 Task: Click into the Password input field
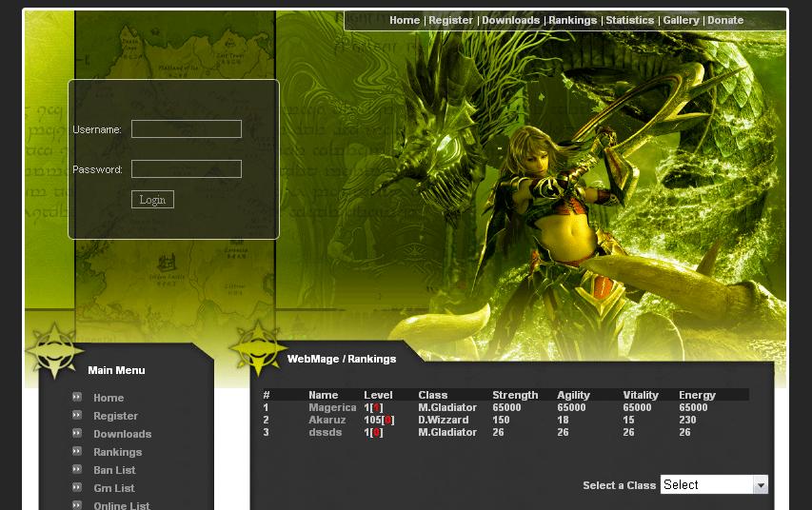[x=187, y=168]
